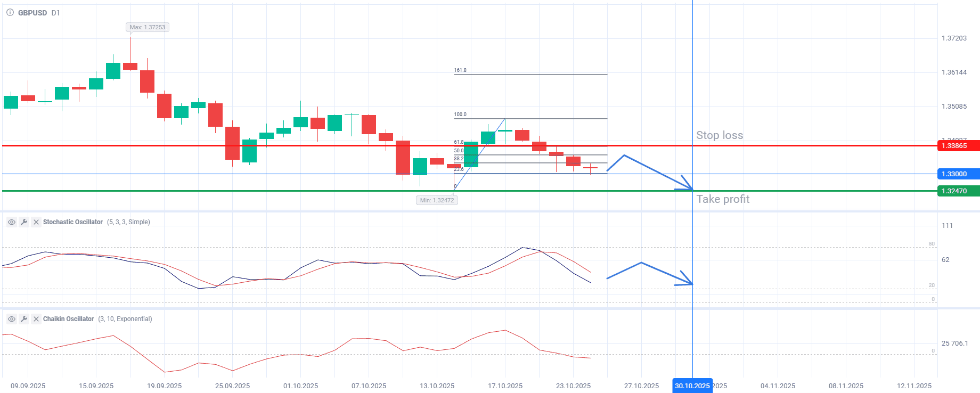Remove the Stochastic Oscillator indicator
Image resolution: width=980 pixels, height=393 pixels.
click(36, 222)
